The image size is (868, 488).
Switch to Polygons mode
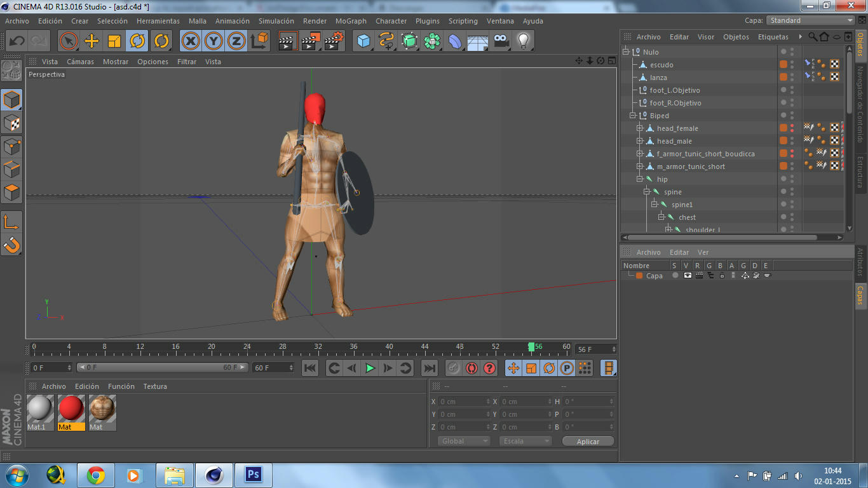pyautogui.click(x=11, y=192)
